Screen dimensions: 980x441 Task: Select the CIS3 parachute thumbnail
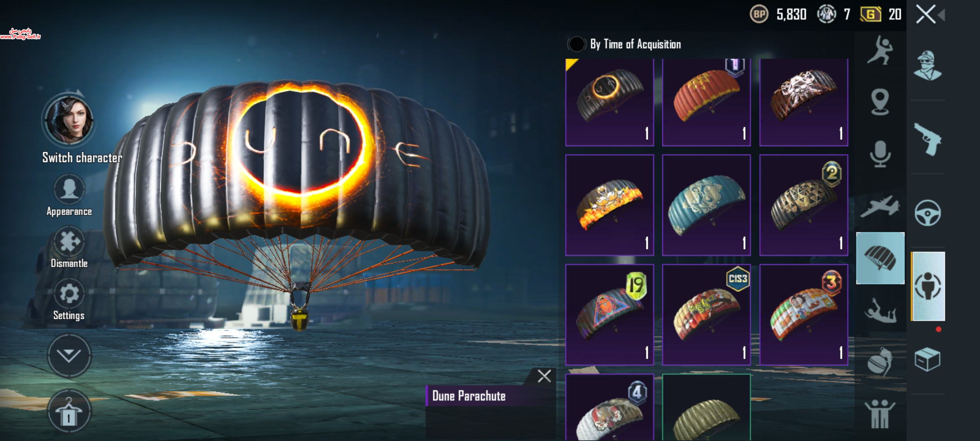706,314
